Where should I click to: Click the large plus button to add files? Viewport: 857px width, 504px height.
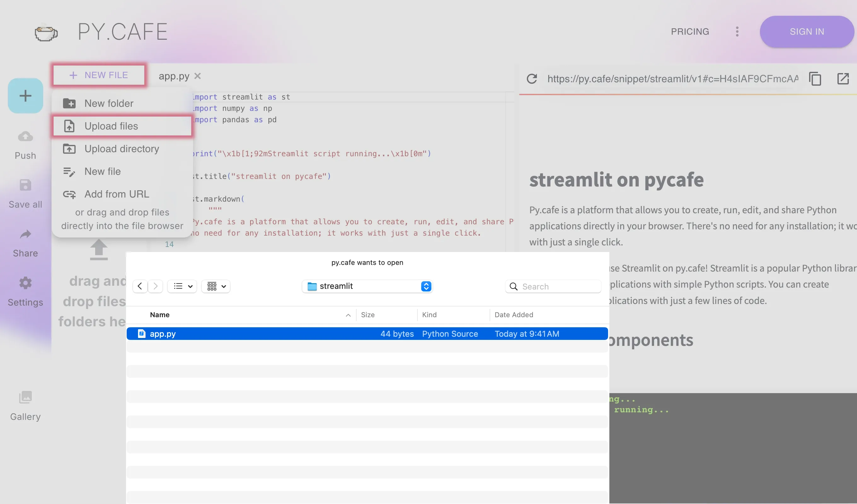(x=25, y=95)
